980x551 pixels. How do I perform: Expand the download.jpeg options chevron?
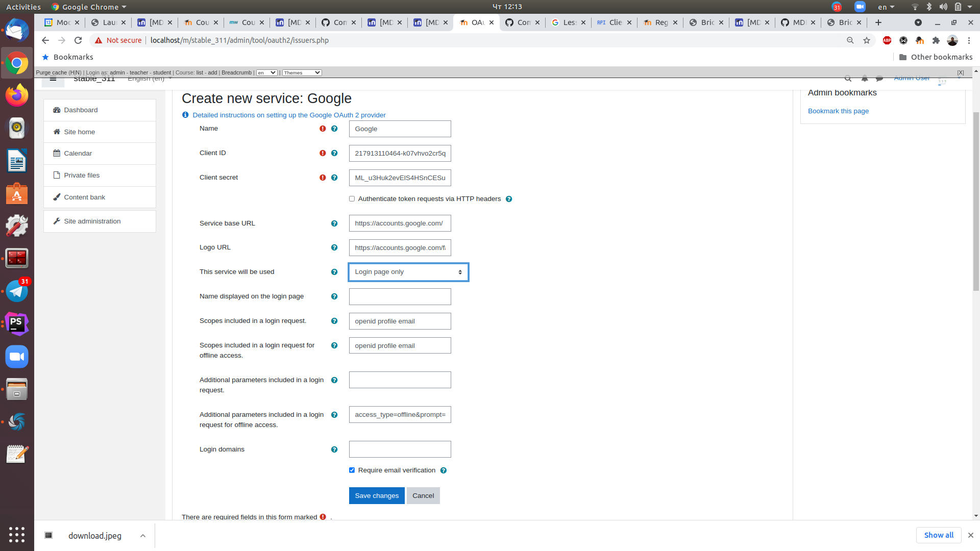click(x=143, y=536)
